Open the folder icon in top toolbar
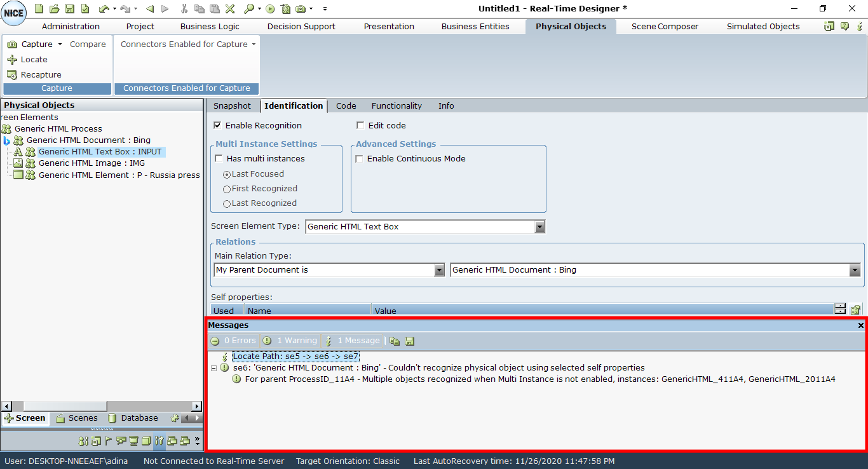 pyautogui.click(x=54, y=9)
